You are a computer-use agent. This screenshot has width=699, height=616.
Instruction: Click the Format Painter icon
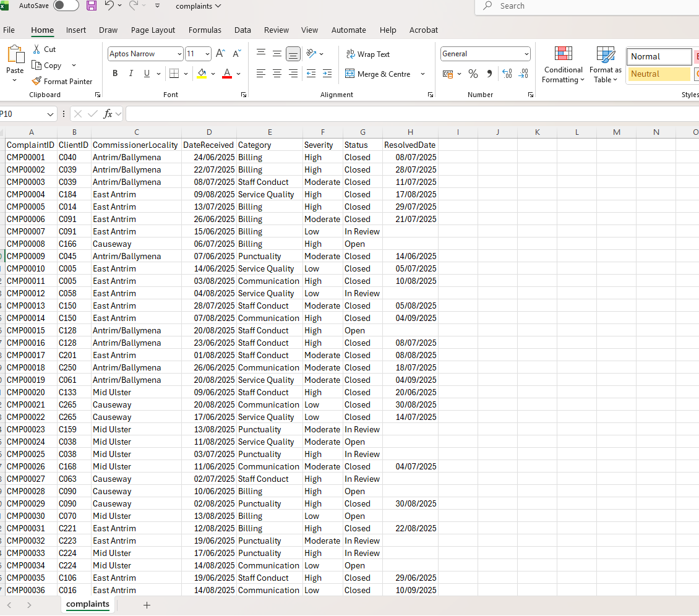pos(35,81)
